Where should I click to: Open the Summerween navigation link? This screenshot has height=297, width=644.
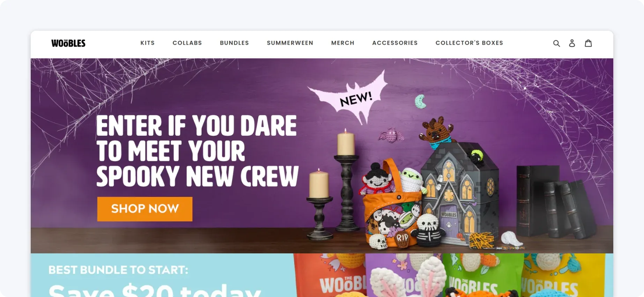pos(290,43)
